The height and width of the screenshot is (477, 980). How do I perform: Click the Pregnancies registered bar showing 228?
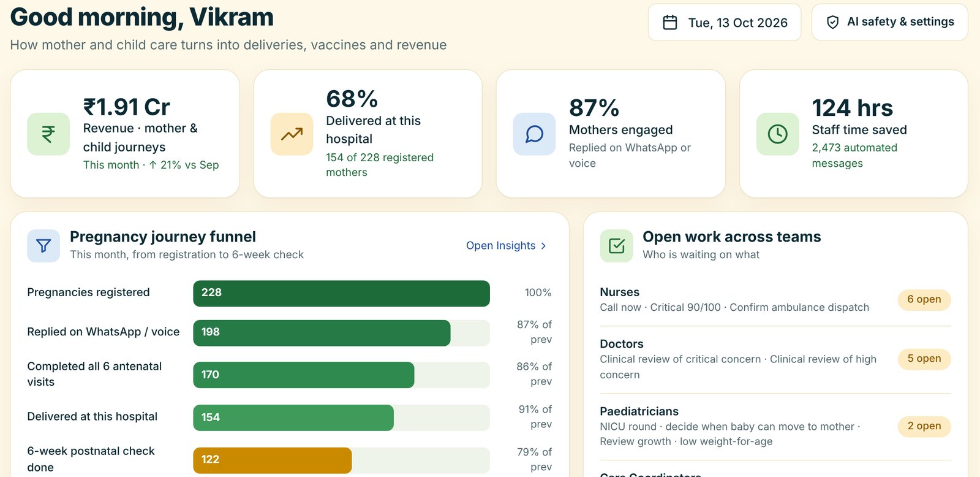coord(341,293)
